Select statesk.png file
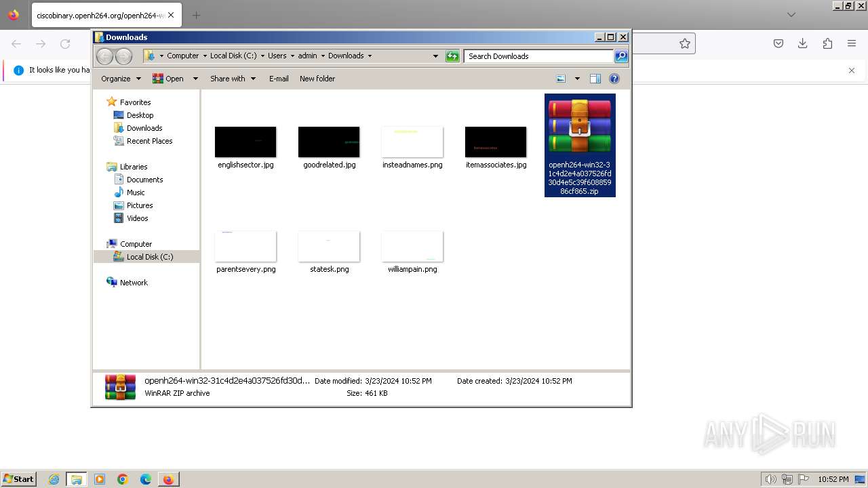The image size is (868, 488). pos(329,251)
